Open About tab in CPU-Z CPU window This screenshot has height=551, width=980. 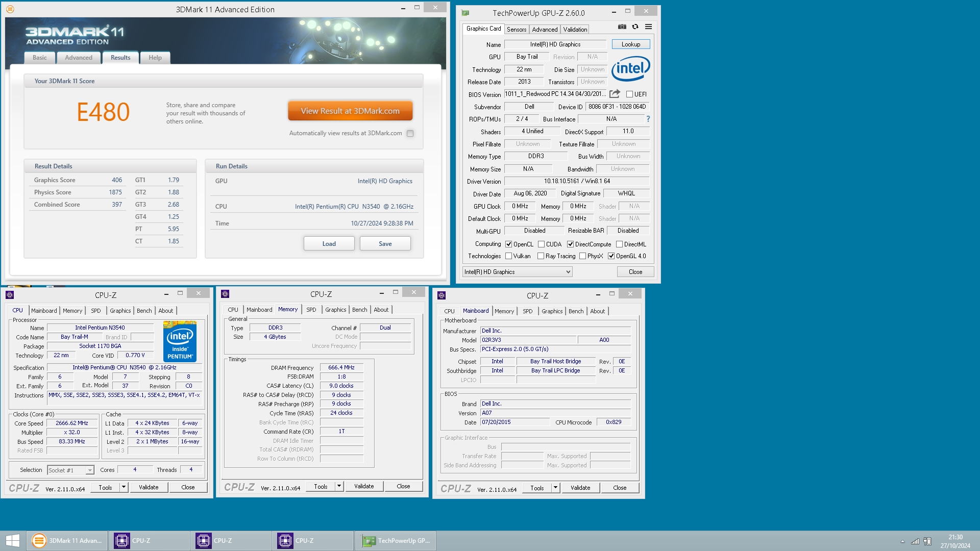[x=165, y=311]
